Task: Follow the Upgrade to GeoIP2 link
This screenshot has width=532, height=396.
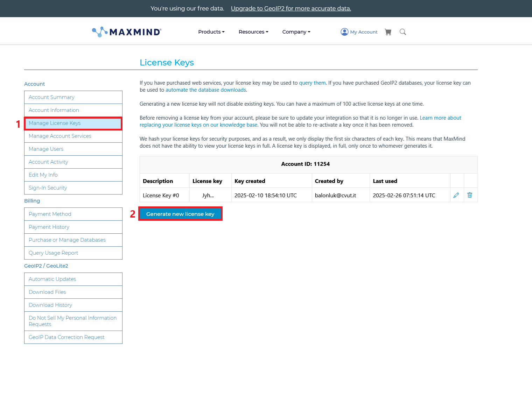Action: (291, 8)
